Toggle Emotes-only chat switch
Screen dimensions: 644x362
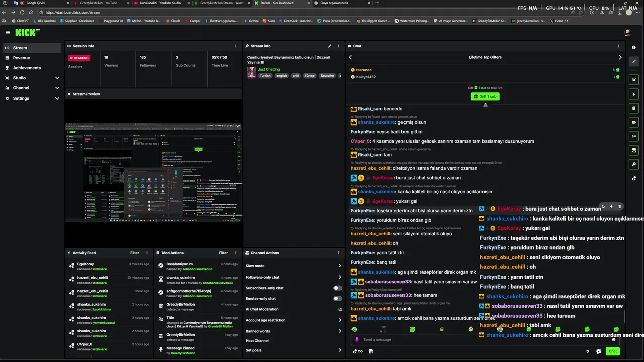[337, 298]
